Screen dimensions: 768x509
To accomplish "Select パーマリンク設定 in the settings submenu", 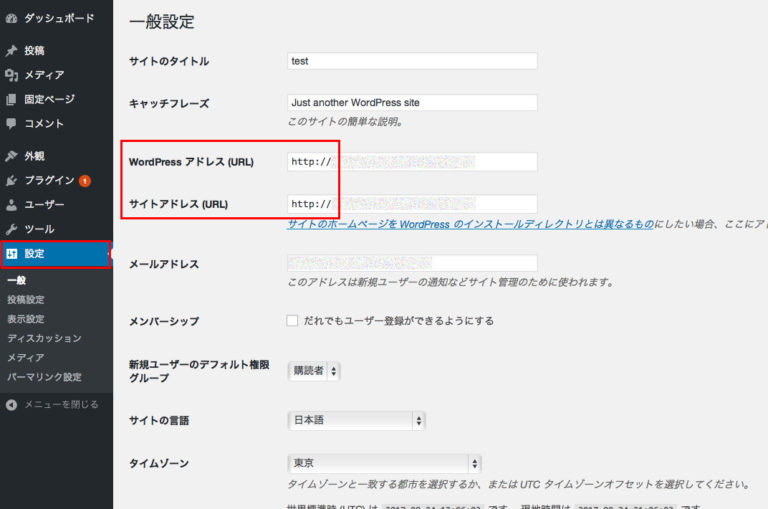I will [x=44, y=377].
